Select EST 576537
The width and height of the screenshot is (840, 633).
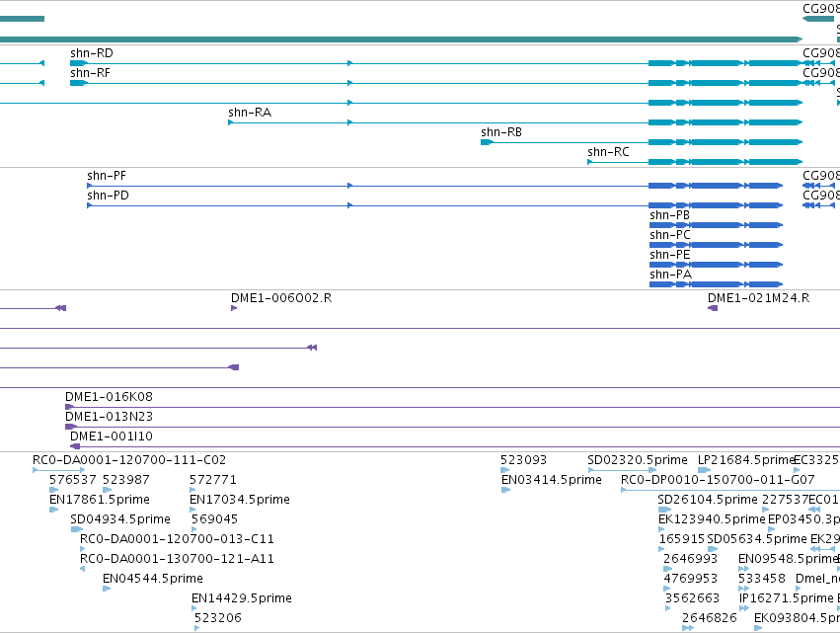click(73, 480)
